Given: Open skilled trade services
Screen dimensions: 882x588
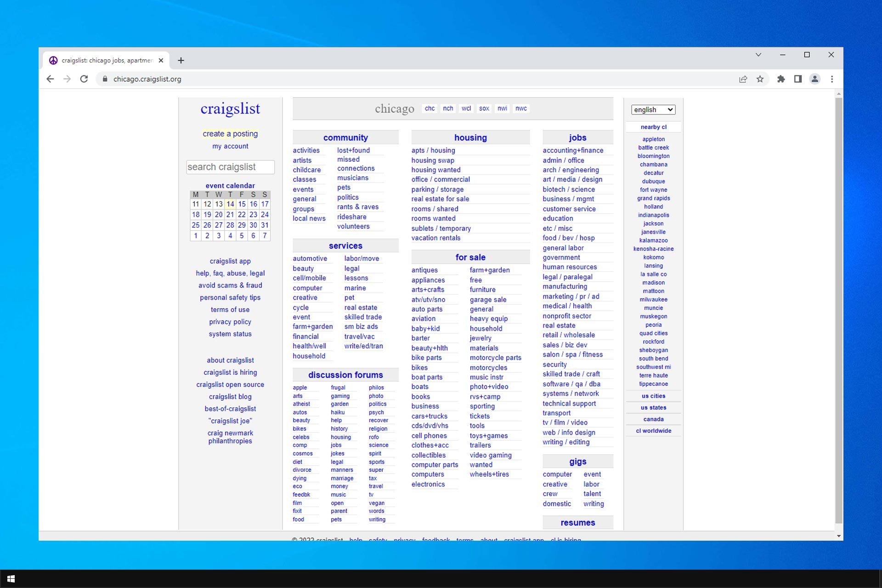Looking at the screenshot, I should point(363,317).
